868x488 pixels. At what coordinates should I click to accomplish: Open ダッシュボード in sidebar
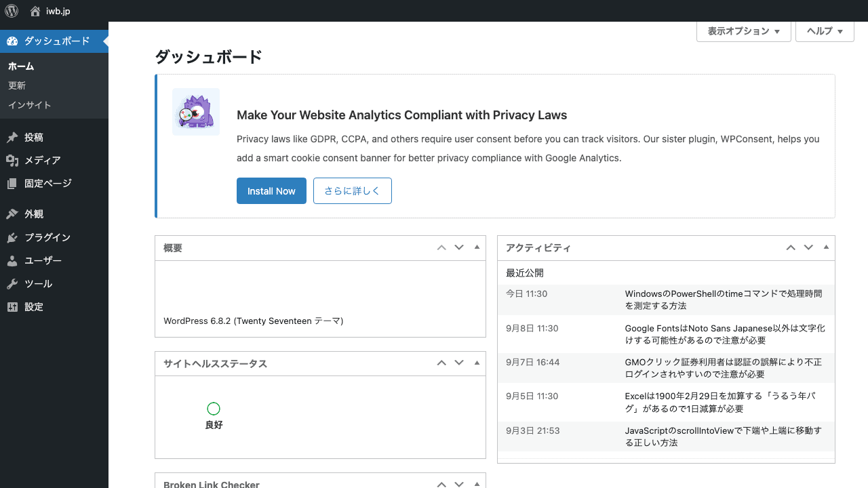coord(54,41)
